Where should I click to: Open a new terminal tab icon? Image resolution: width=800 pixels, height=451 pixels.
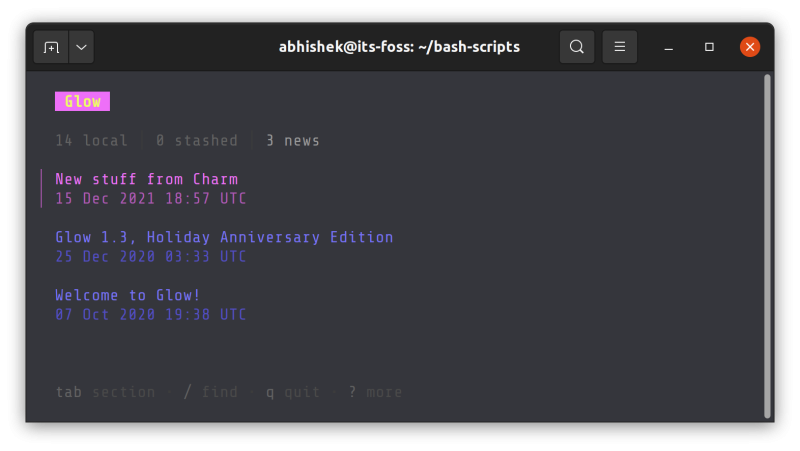51,47
